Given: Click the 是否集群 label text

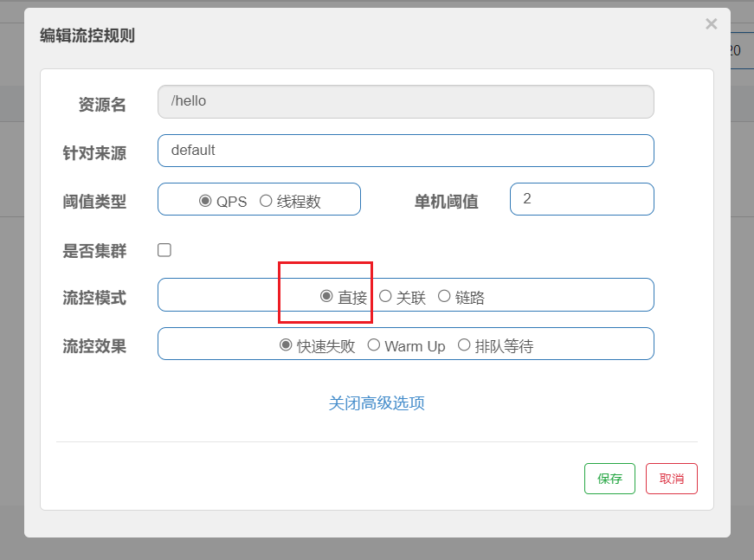Looking at the screenshot, I should click(94, 251).
